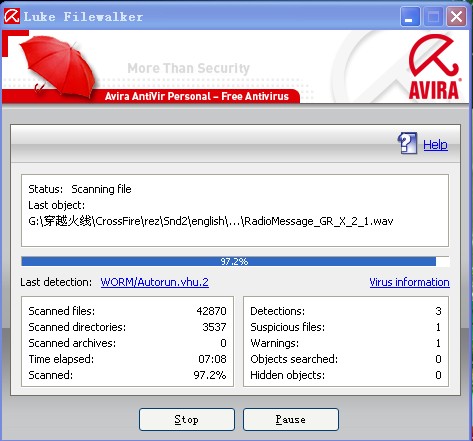473x441 pixels.
Task: Click the Avira AntiVir Personal banner text
Action: [197, 96]
